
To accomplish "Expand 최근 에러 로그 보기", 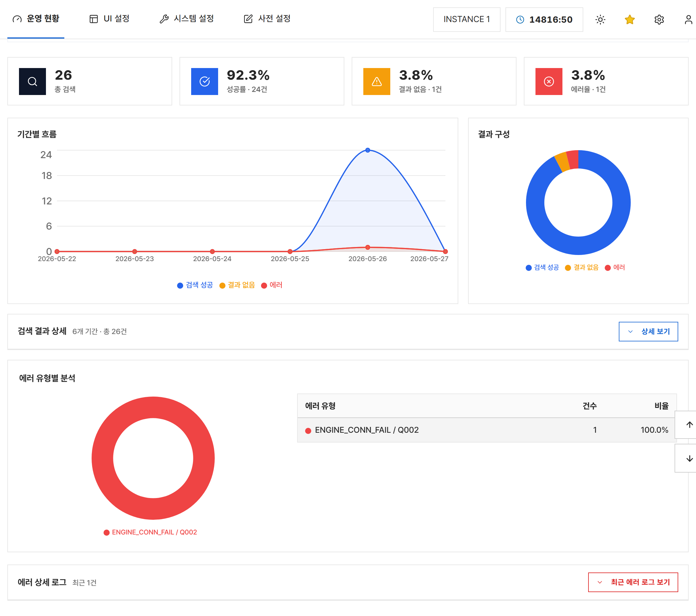I will pos(633,582).
